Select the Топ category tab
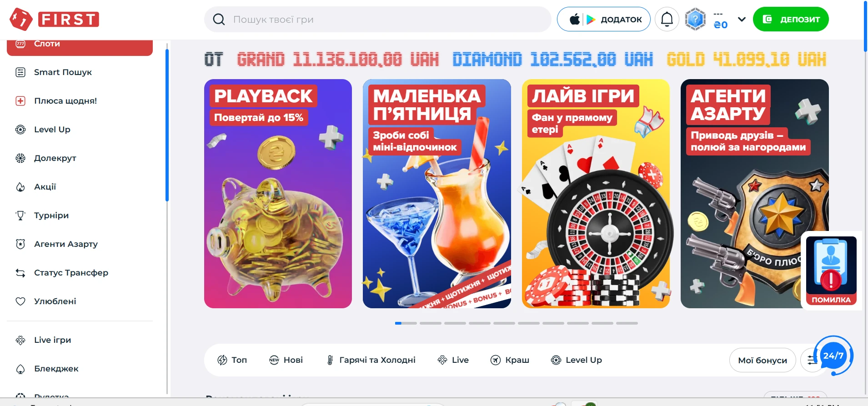The height and width of the screenshot is (406, 868). point(232,360)
